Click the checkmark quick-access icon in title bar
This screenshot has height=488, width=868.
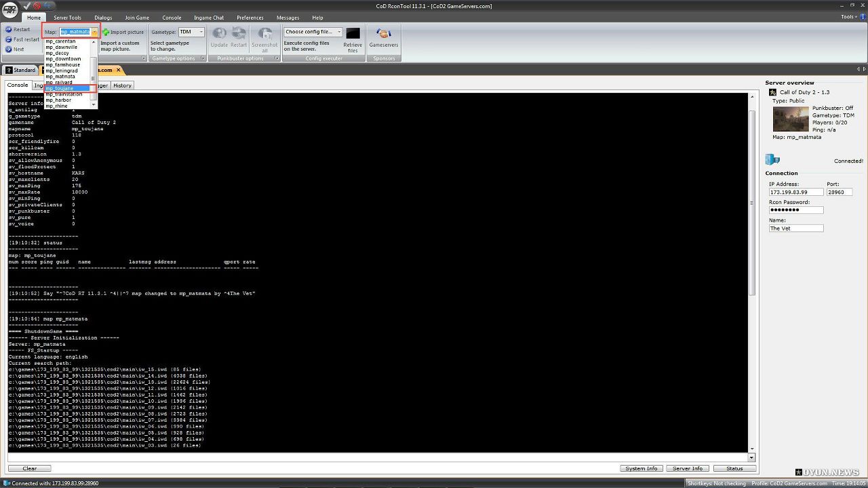click(26, 5)
